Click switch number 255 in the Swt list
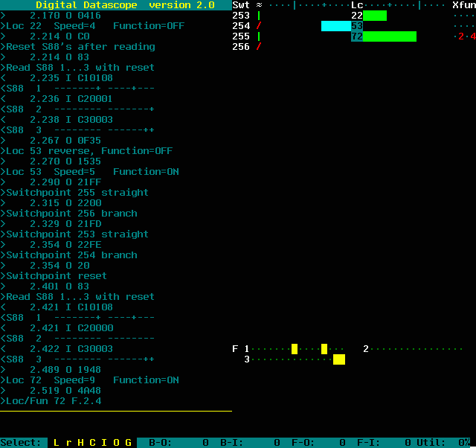Image resolution: width=476 pixels, height=448 pixels. [x=241, y=36]
